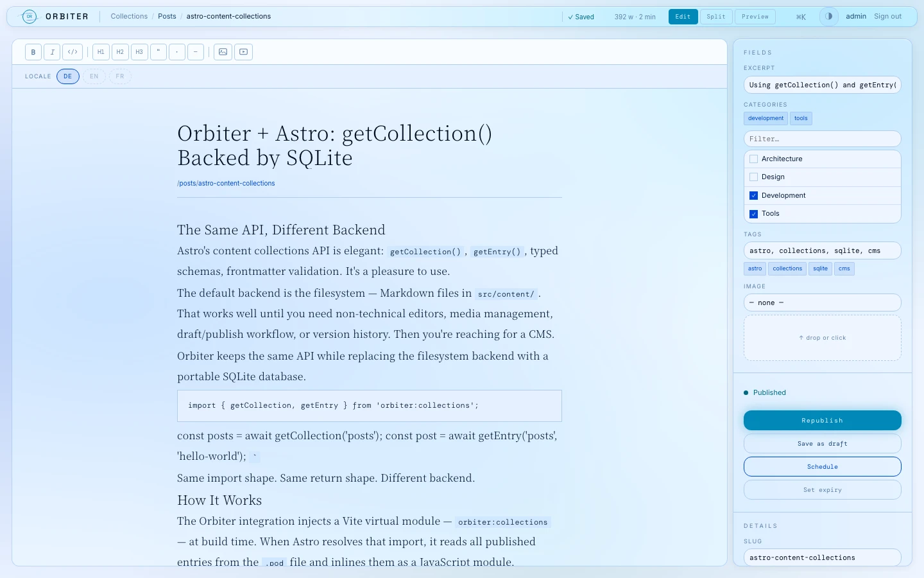Image resolution: width=924 pixels, height=578 pixels.
Task: Click the collections tag chip
Action: 787,268
